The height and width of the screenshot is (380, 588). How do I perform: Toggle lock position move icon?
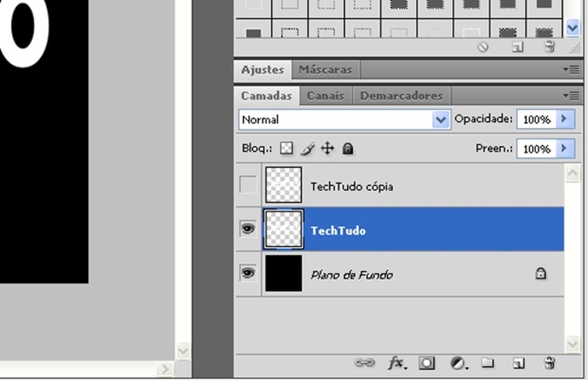tap(327, 148)
